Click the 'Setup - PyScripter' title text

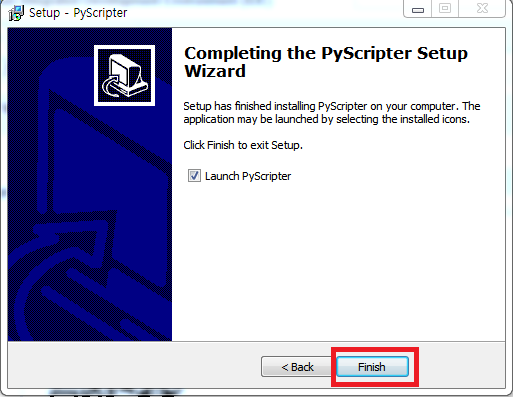[78, 13]
